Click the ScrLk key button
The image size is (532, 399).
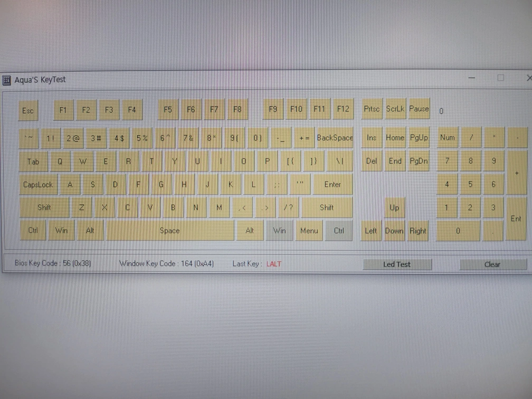[x=395, y=109]
